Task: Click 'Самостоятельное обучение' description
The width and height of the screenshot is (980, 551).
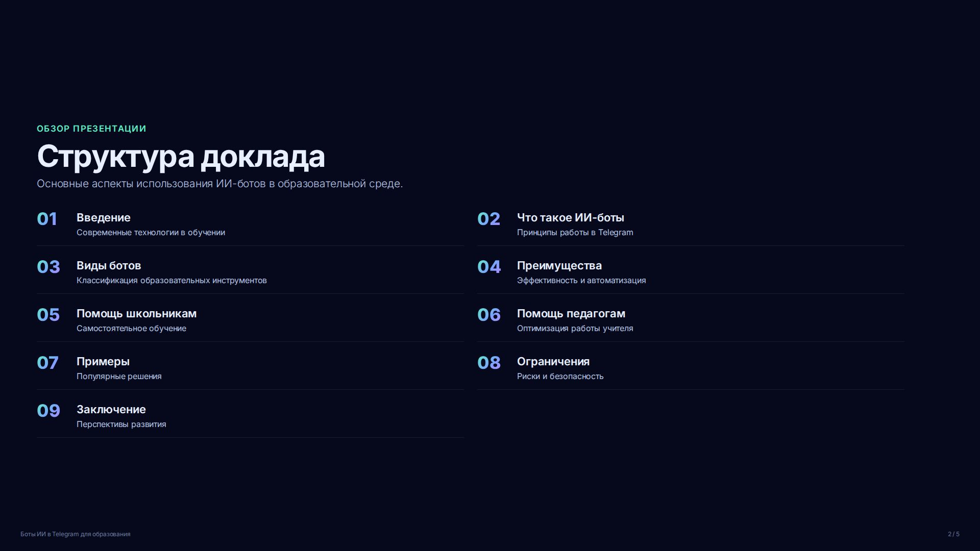Action: (131, 329)
